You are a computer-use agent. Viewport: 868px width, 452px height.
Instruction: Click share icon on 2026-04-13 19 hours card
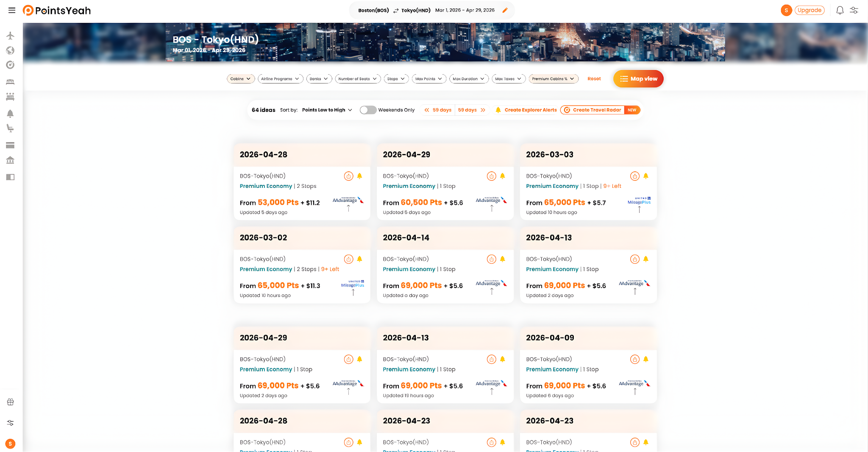[491, 359]
